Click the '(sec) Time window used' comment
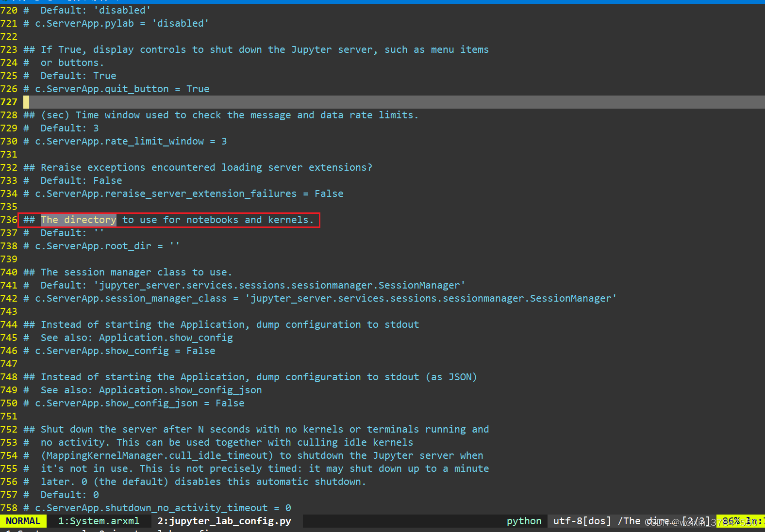This screenshot has height=532, width=765. point(221,115)
